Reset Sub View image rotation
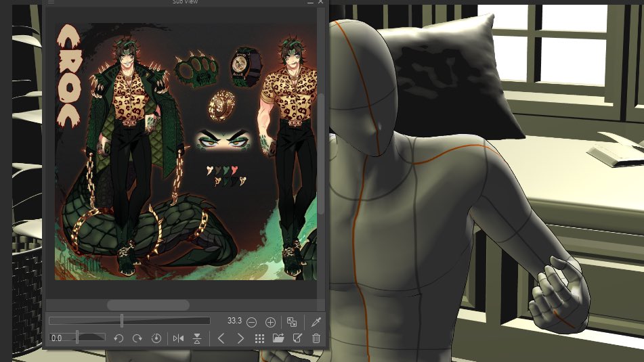 click(156, 338)
